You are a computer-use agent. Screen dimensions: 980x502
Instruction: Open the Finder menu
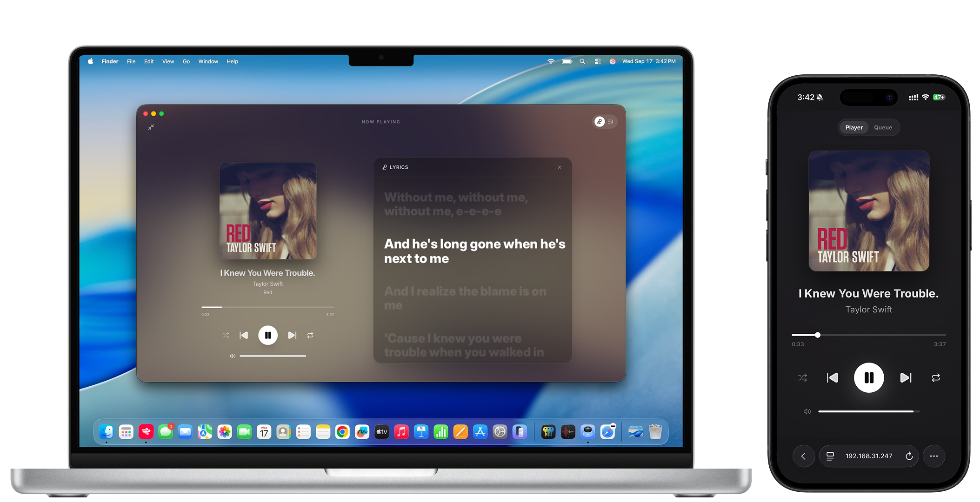pos(110,61)
